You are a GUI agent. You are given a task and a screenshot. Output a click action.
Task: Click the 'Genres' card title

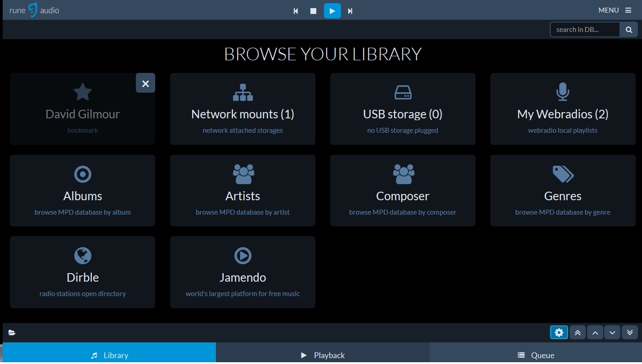pyautogui.click(x=563, y=196)
